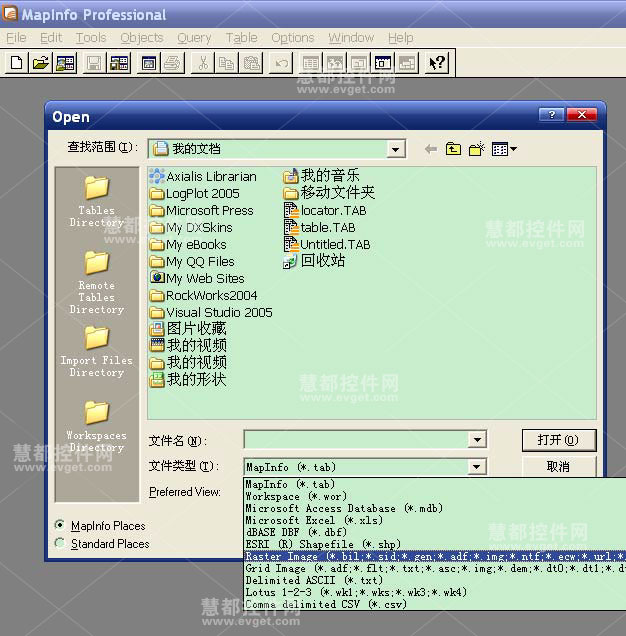The height and width of the screenshot is (636, 626).
Task: Open the Tools menu
Action: pos(91,38)
